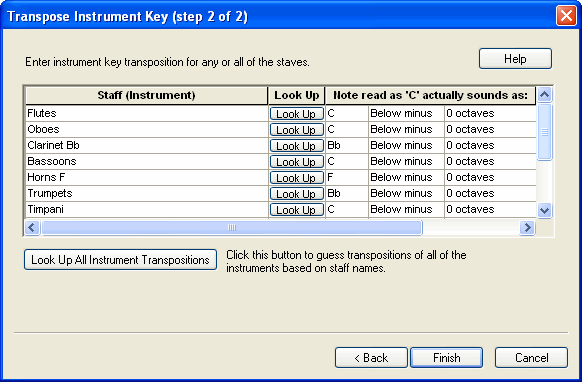582x382 pixels.
Task: Click the sounding note Bb for Clarinet
Action: pyautogui.click(x=347, y=145)
